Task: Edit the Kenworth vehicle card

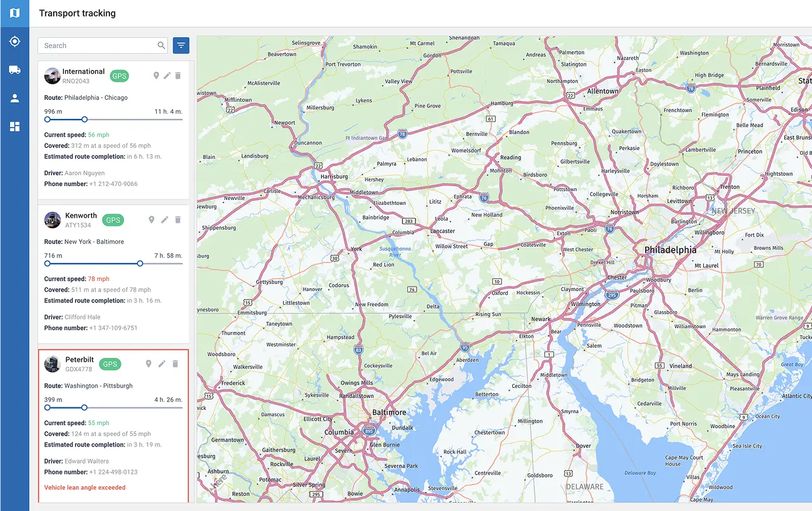Action: 164,219
